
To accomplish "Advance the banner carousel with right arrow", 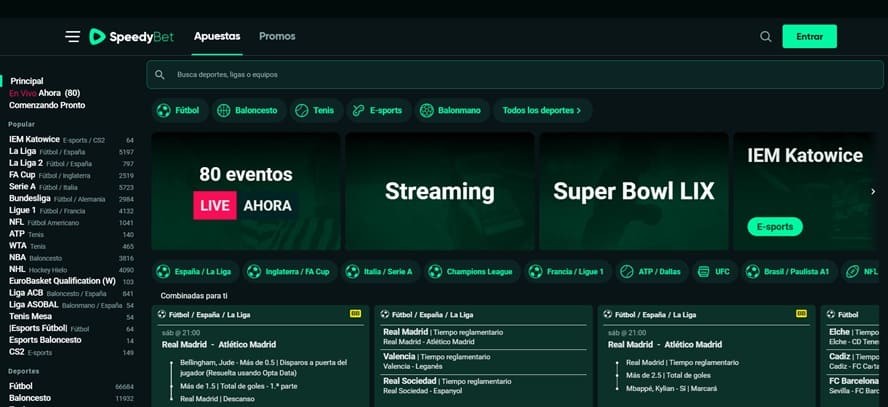I will coord(873,191).
